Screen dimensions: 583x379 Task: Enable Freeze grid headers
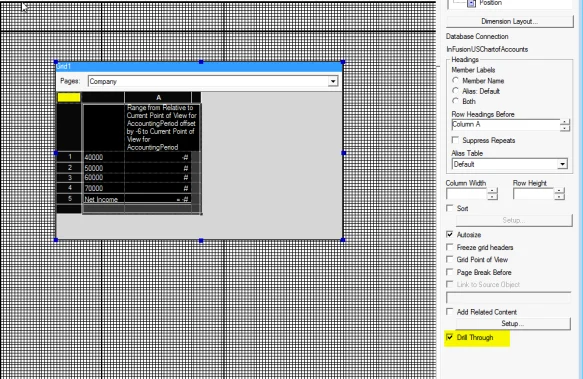coord(450,247)
